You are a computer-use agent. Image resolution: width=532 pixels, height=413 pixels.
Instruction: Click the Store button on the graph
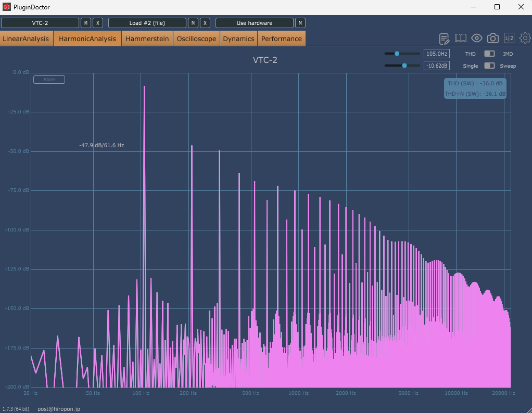point(49,80)
